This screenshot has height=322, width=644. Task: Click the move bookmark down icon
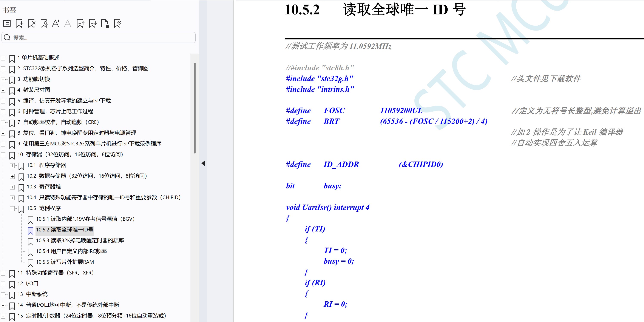click(x=93, y=24)
